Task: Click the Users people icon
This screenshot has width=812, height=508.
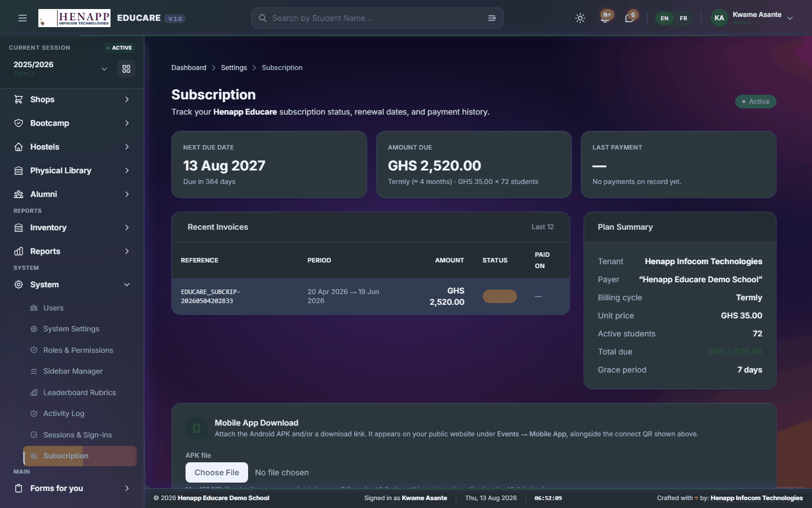Action: [x=34, y=308]
